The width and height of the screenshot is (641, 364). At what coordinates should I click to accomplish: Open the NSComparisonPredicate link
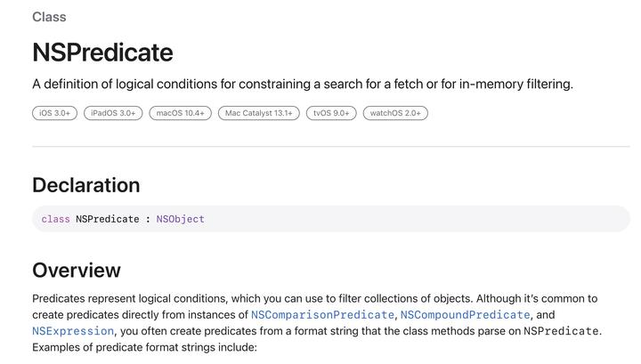click(322, 315)
